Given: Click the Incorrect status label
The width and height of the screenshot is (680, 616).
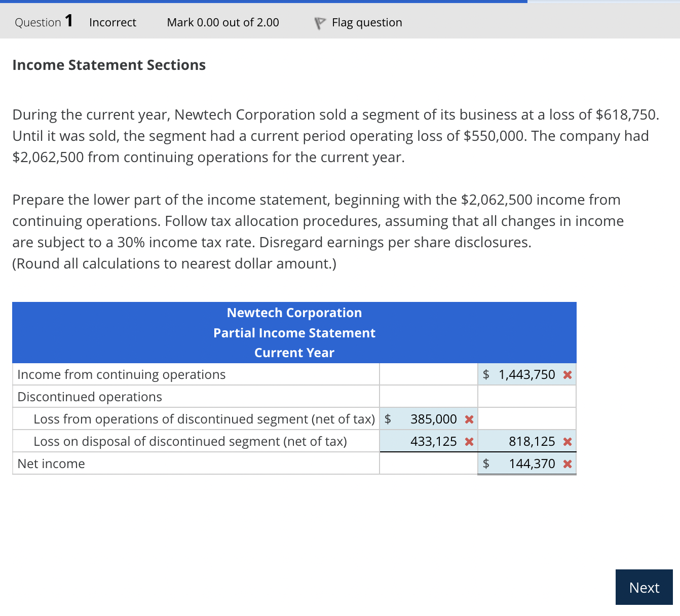Looking at the screenshot, I should point(112,22).
